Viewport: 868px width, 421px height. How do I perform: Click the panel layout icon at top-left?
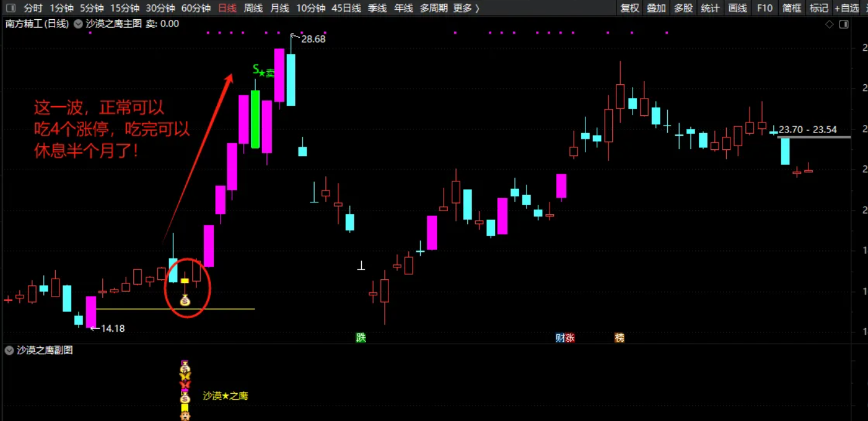tap(11, 8)
